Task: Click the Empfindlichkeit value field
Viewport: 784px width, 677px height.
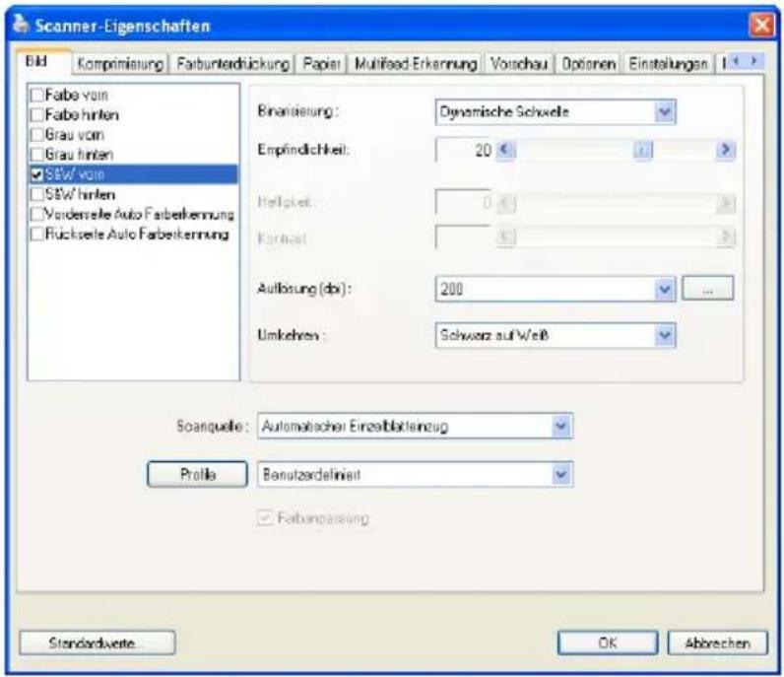Action: click(x=464, y=150)
